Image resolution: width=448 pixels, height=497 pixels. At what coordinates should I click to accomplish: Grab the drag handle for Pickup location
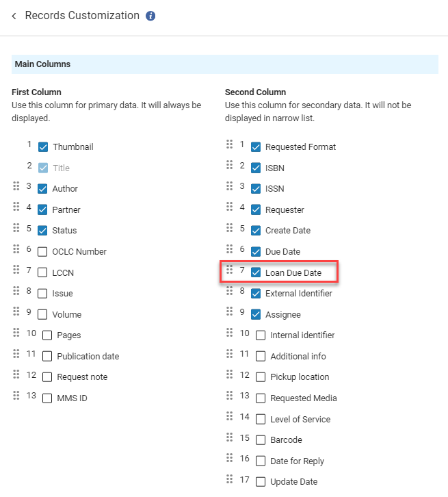click(230, 375)
